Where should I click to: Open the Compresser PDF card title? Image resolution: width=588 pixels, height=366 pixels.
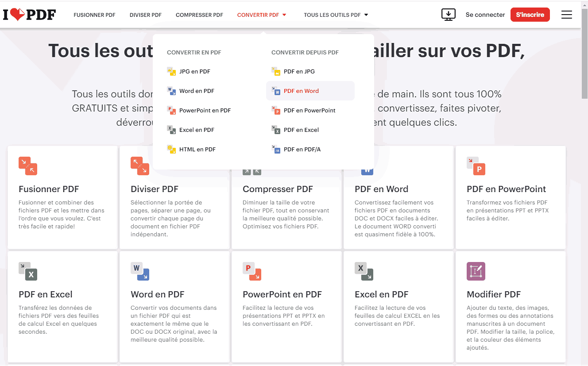click(278, 189)
